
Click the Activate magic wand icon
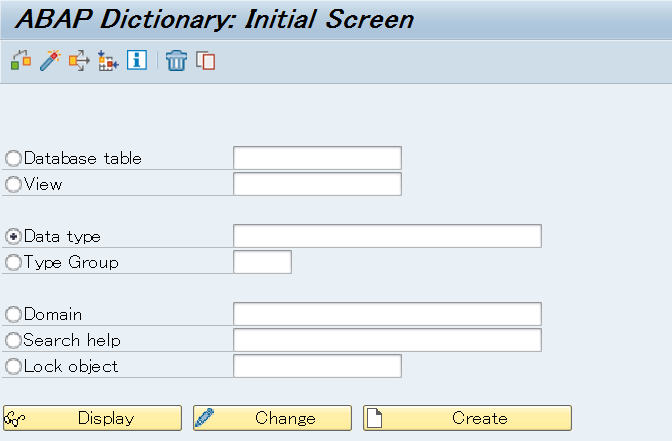(50, 60)
